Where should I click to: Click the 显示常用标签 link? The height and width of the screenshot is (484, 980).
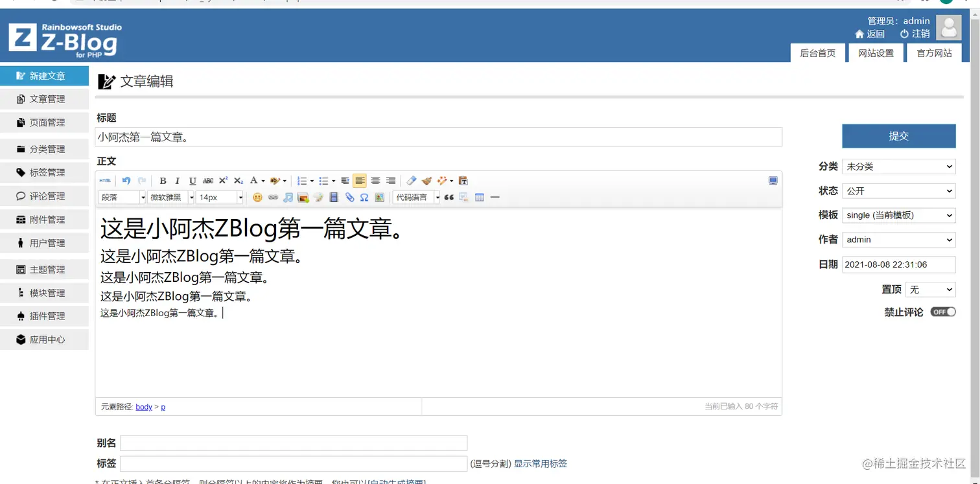click(x=541, y=463)
